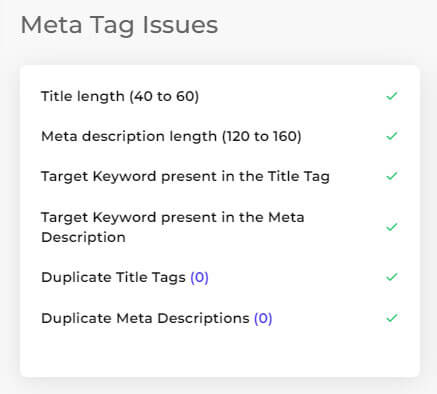This screenshot has width=437, height=394.
Task: Click the (120 to 160) range text
Action: tap(262, 136)
